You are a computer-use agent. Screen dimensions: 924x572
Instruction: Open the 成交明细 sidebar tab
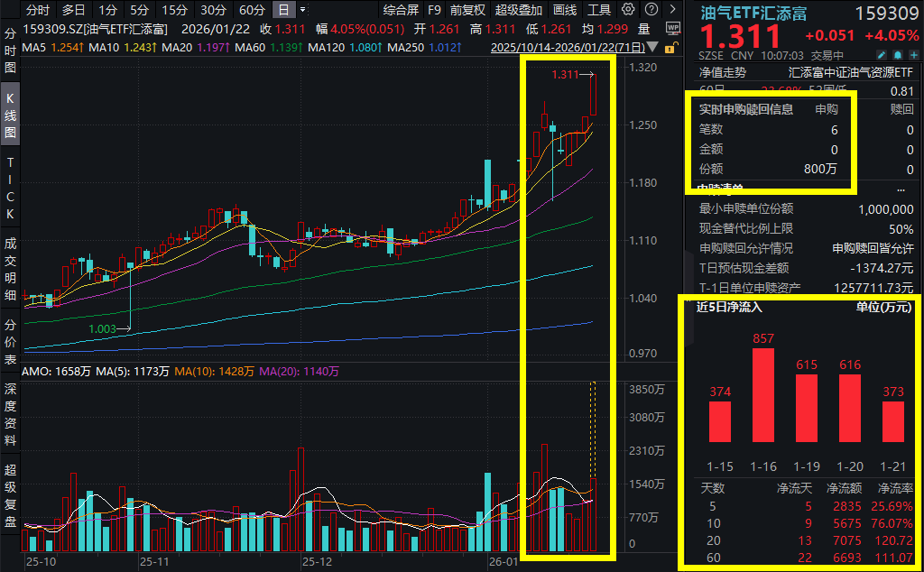(x=11, y=268)
